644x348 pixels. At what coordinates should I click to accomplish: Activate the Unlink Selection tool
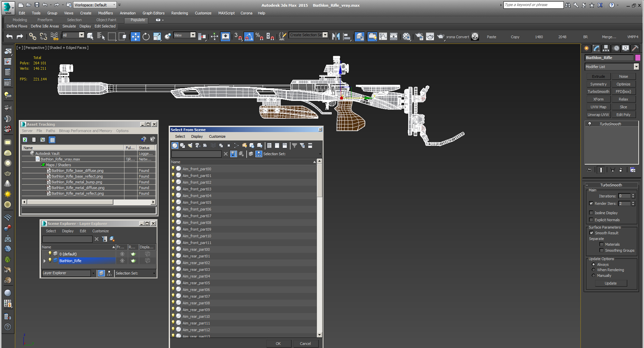44,37
